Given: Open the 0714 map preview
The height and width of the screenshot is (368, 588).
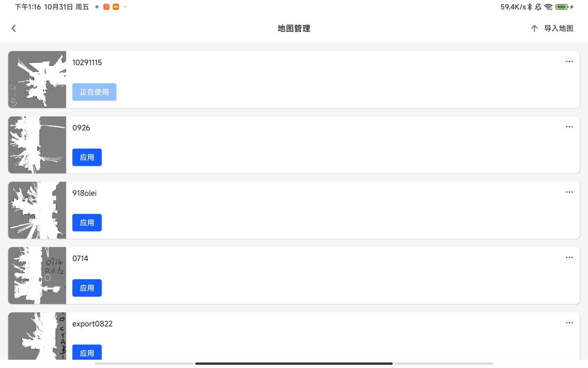Looking at the screenshot, I should [x=37, y=276].
